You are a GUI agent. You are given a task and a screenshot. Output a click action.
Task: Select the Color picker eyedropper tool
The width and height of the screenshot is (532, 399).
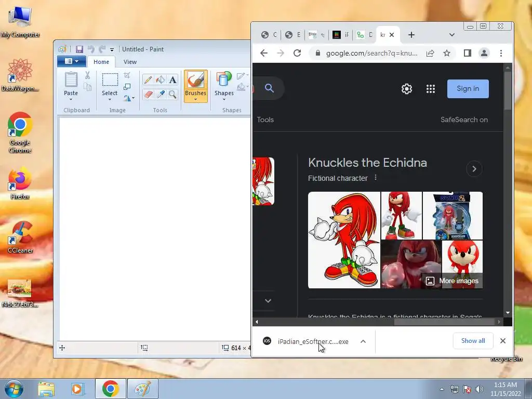(161, 94)
